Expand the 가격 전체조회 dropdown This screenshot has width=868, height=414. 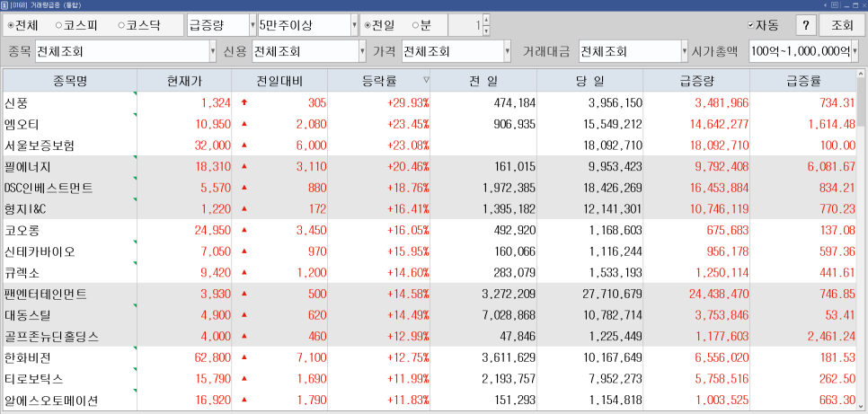[x=456, y=51]
